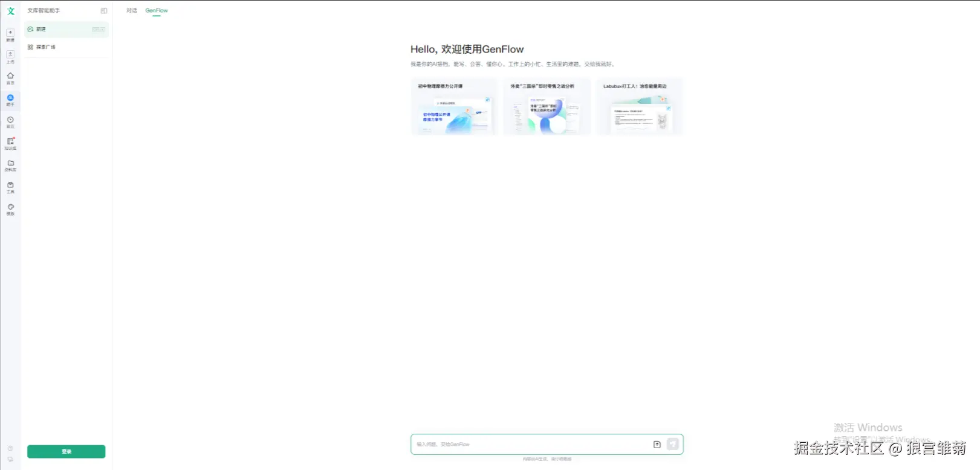Click the green 文 Wenku logo
The height and width of the screenshot is (470, 980).
10,11
